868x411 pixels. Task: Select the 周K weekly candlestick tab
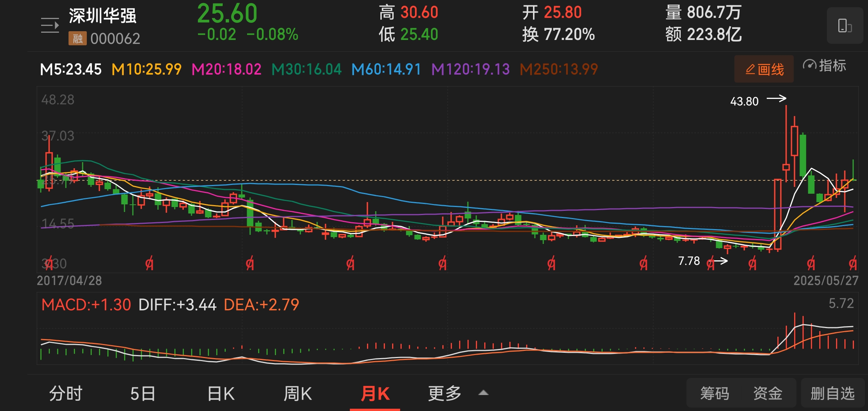[x=298, y=393]
